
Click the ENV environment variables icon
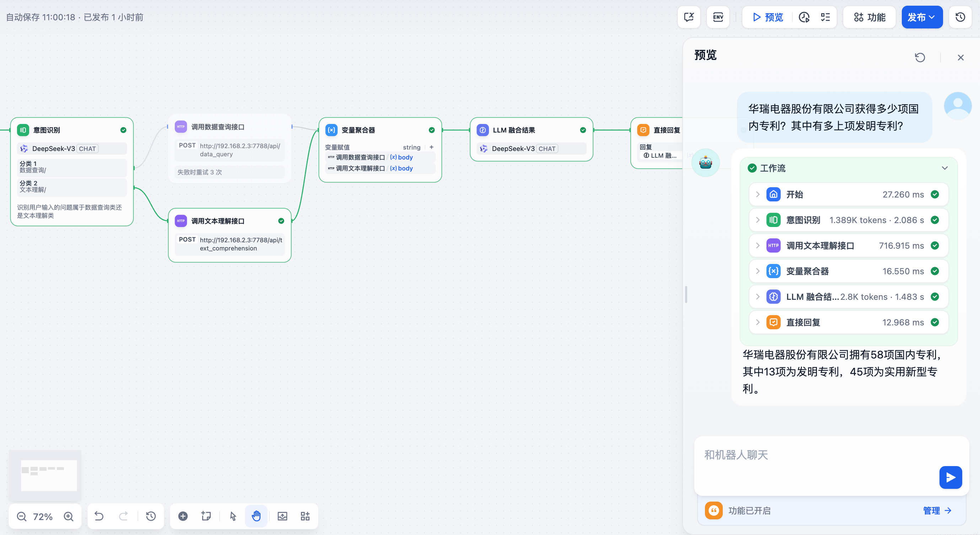click(x=718, y=17)
